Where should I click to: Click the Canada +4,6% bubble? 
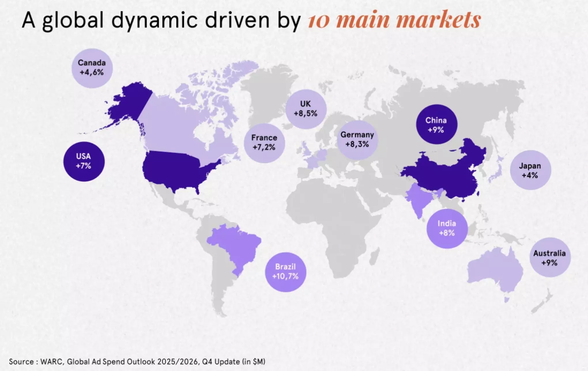point(92,68)
